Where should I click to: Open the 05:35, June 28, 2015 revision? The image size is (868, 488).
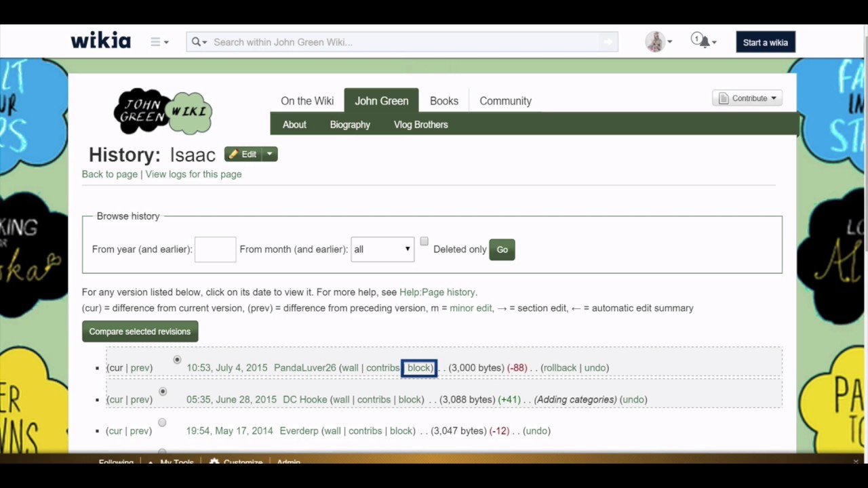coord(232,400)
